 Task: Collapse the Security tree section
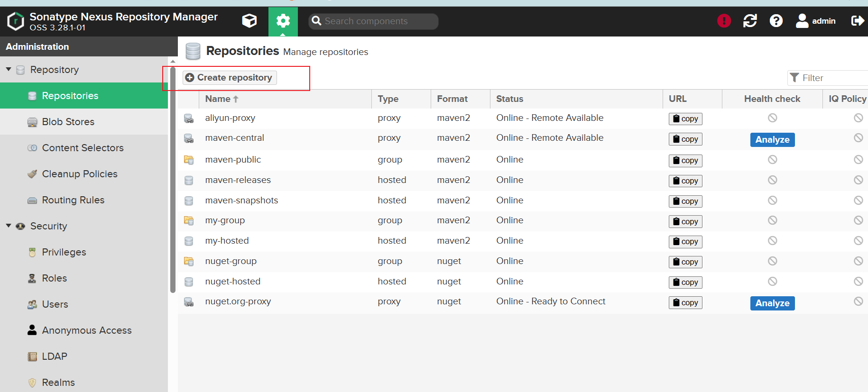[9, 226]
